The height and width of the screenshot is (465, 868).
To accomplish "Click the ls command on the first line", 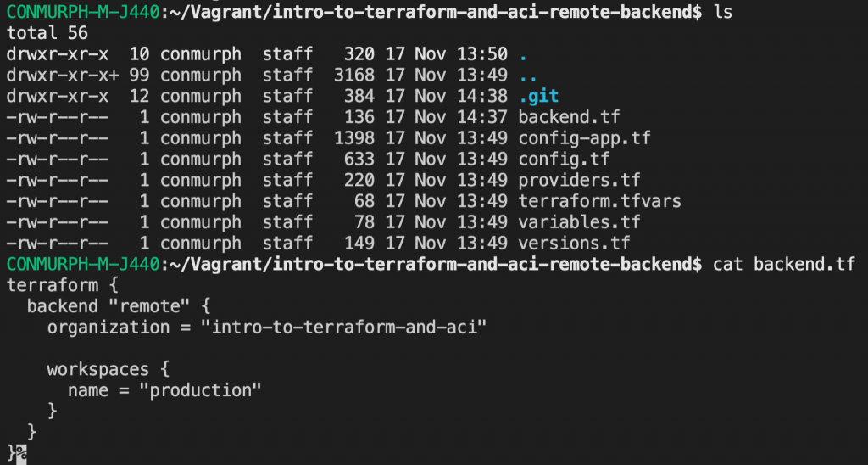I will (723, 12).
